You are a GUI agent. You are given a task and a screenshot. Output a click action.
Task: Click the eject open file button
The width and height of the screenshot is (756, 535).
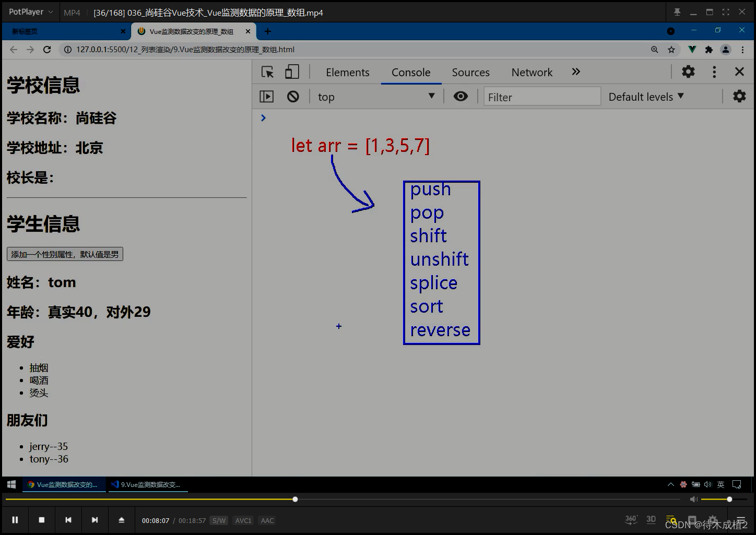(x=122, y=520)
